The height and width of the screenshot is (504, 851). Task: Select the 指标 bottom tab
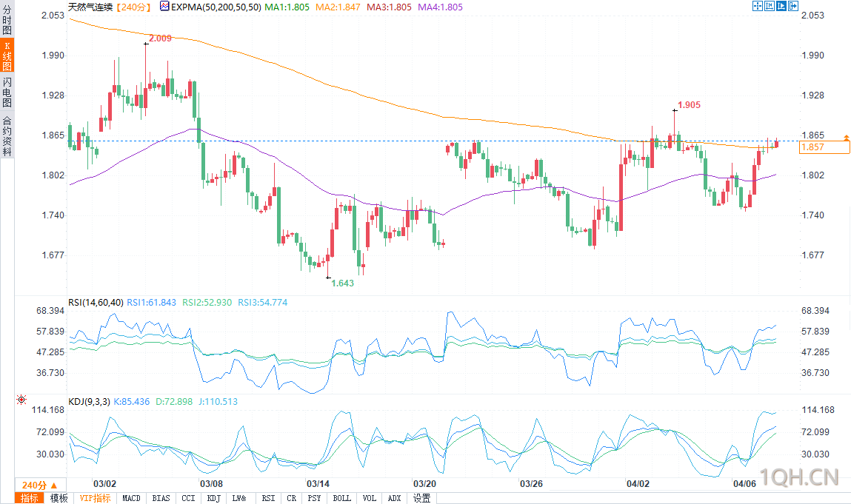(30, 498)
